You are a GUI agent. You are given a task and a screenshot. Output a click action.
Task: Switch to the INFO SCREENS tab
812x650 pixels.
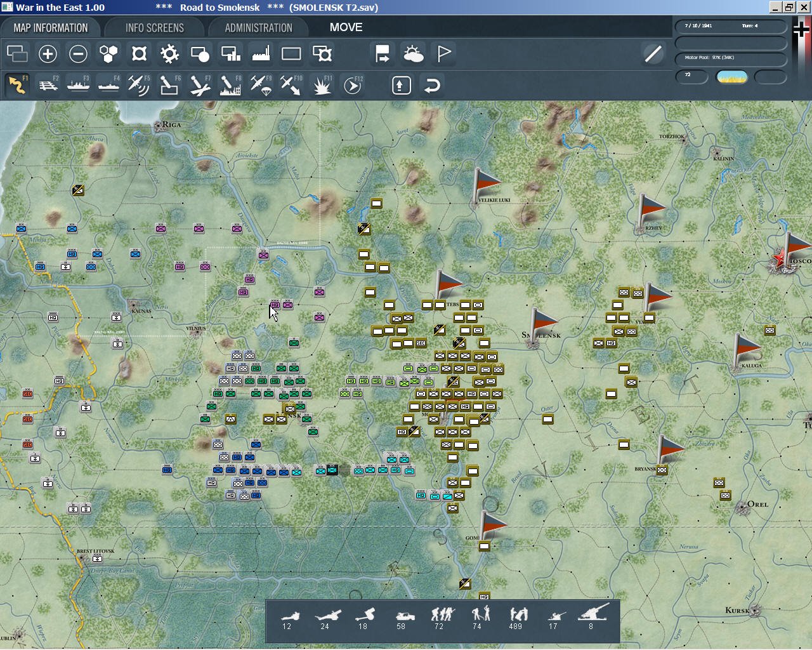(155, 28)
